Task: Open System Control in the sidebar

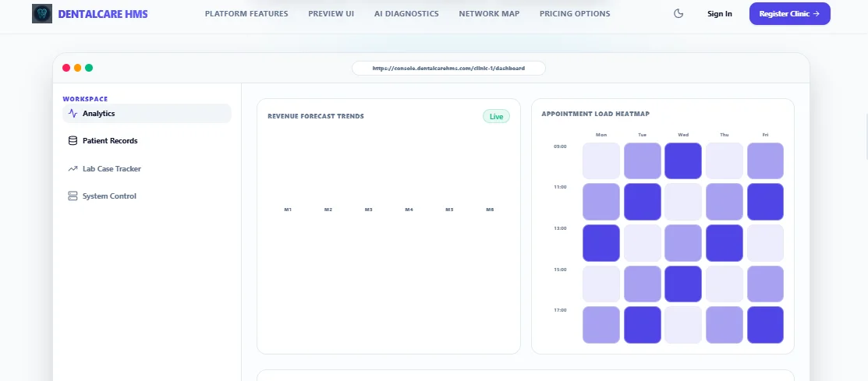Action: [147, 196]
